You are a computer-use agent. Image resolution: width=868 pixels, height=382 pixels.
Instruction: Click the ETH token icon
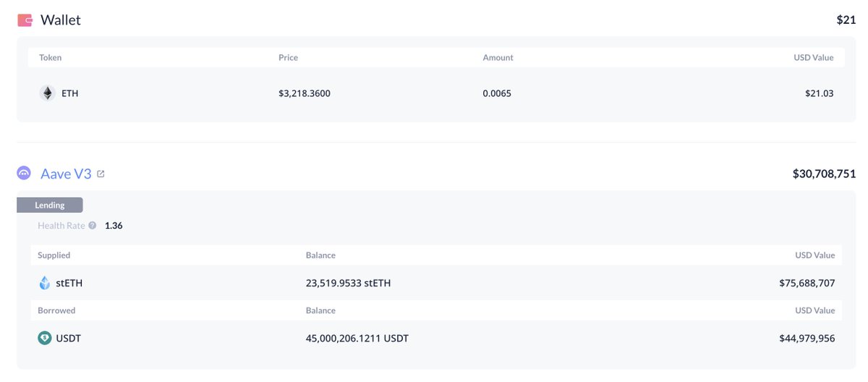[x=47, y=93]
